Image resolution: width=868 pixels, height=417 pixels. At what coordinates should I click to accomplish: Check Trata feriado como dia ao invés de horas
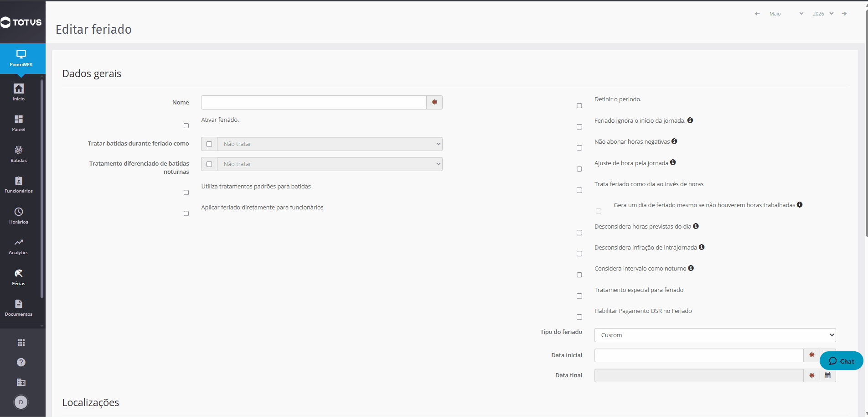click(x=579, y=190)
